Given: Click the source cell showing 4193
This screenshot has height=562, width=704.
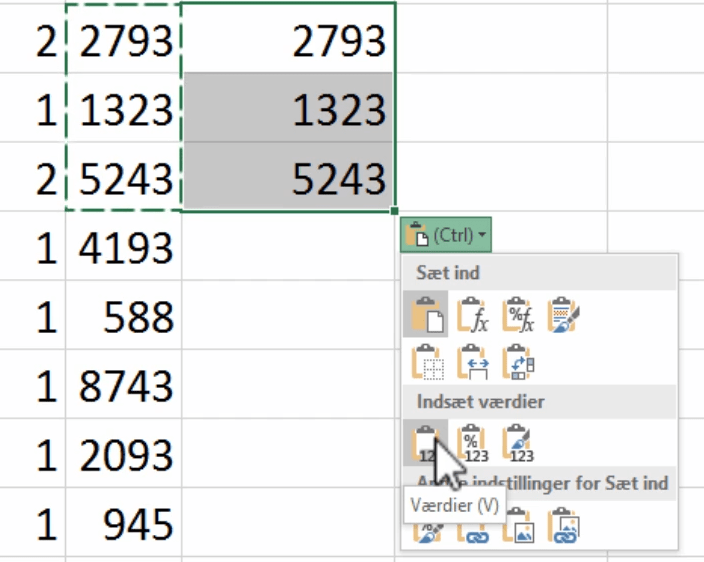Looking at the screenshot, I should (125, 246).
